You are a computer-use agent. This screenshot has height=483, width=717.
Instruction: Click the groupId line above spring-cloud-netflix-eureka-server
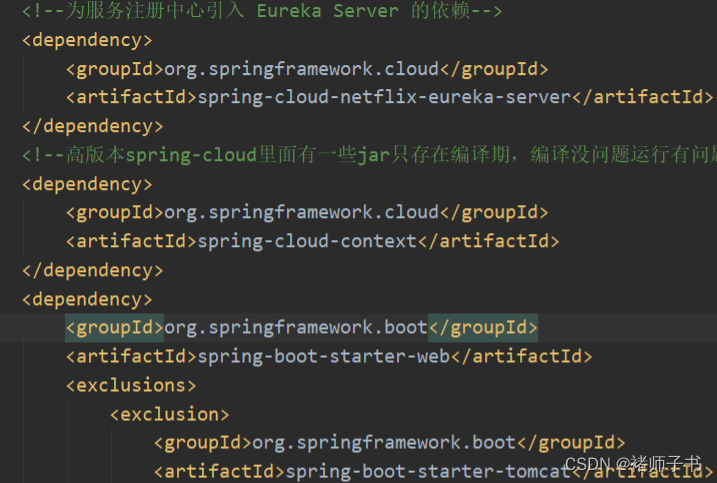307,69
